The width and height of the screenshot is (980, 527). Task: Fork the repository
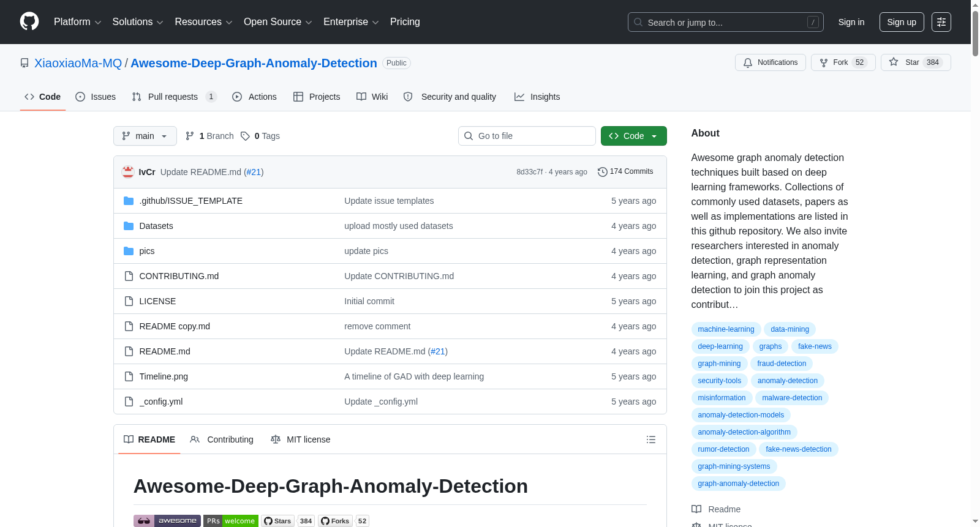tap(843, 62)
